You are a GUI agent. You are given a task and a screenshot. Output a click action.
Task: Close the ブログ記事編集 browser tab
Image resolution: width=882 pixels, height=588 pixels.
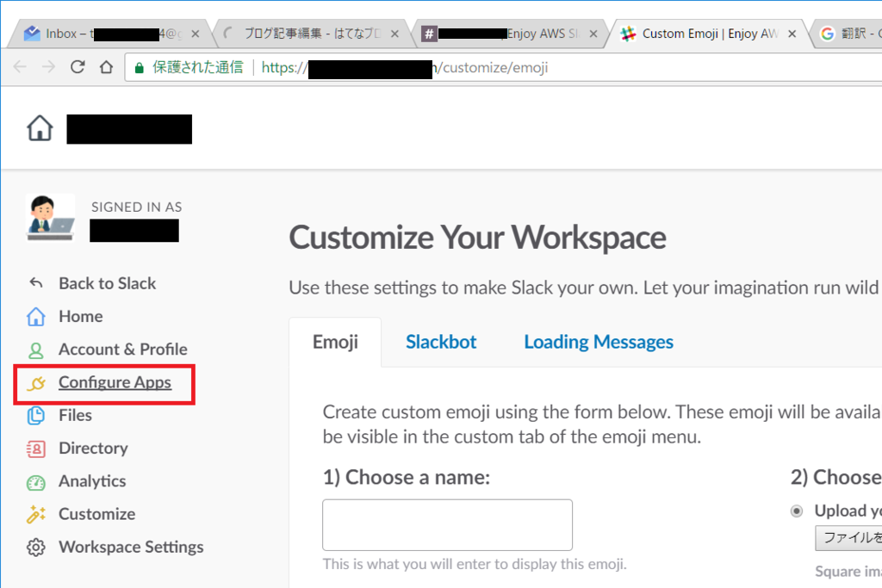click(394, 34)
